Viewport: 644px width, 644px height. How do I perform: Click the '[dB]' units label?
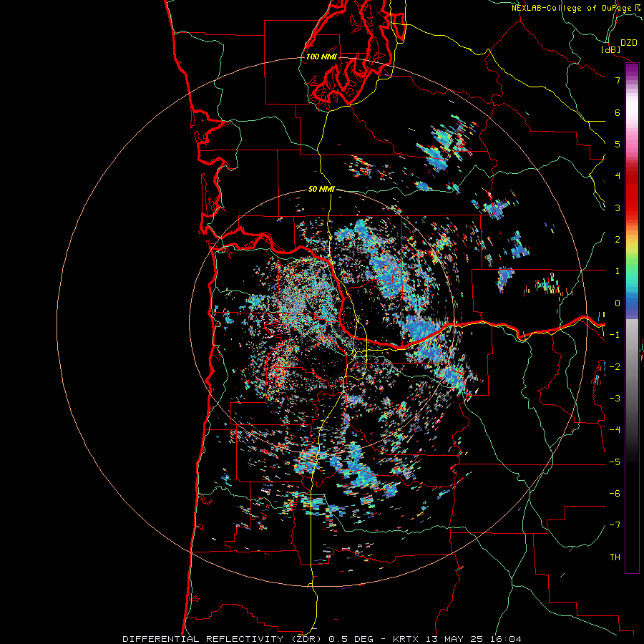point(610,49)
